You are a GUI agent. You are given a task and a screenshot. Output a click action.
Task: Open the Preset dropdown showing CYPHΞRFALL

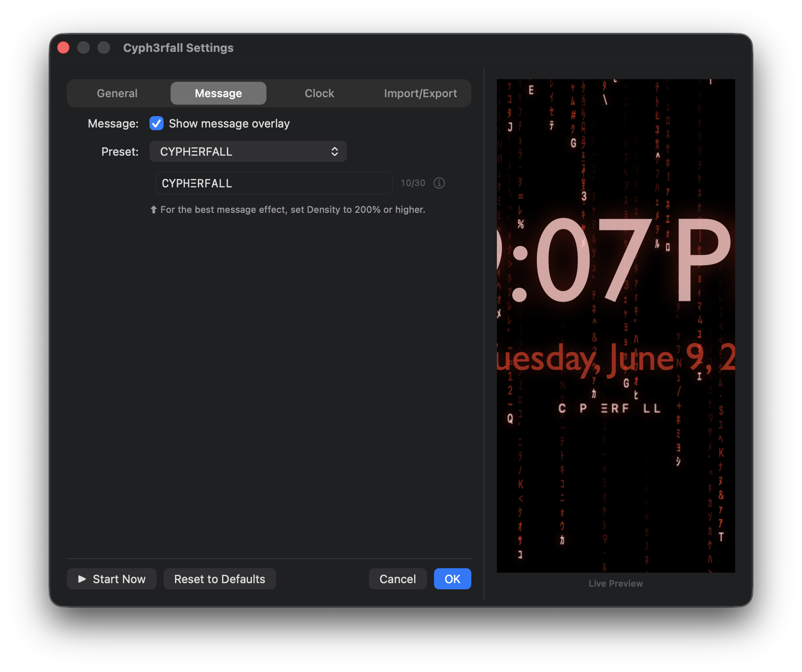point(248,152)
